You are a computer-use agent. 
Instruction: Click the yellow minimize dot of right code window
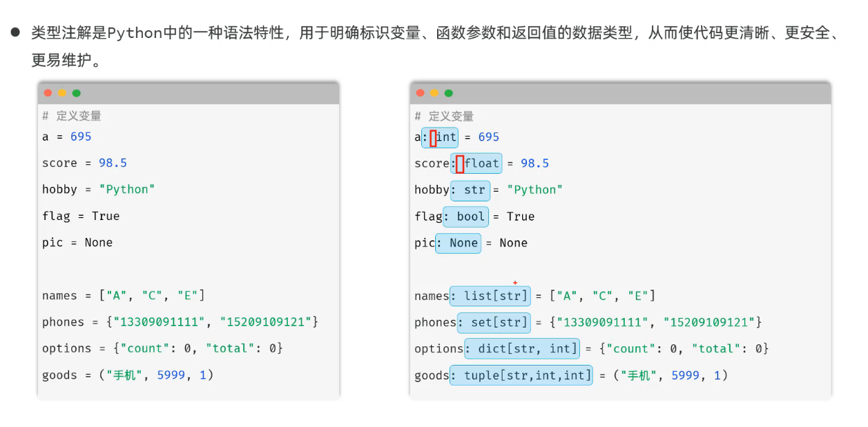pyautogui.click(x=434, y=93)
